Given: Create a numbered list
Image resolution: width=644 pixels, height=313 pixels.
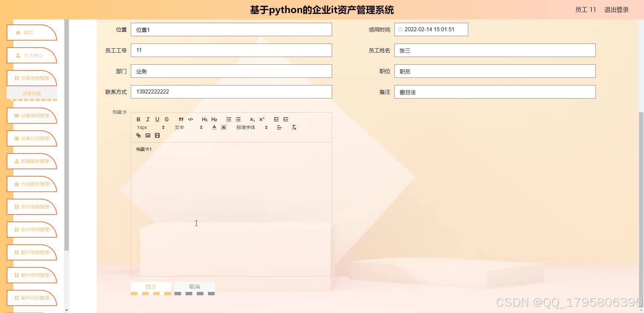Looking at the screenshot, I should (x=229, y=119).
